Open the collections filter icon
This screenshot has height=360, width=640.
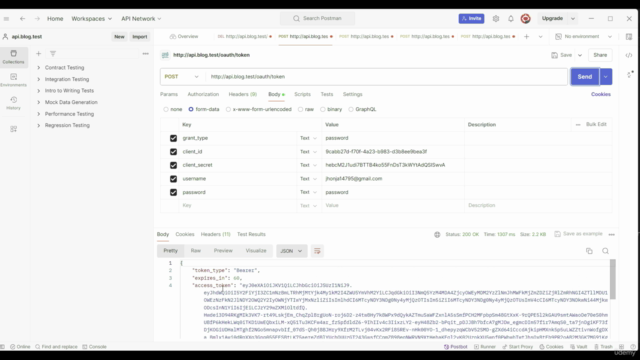(x=53, y=53)
